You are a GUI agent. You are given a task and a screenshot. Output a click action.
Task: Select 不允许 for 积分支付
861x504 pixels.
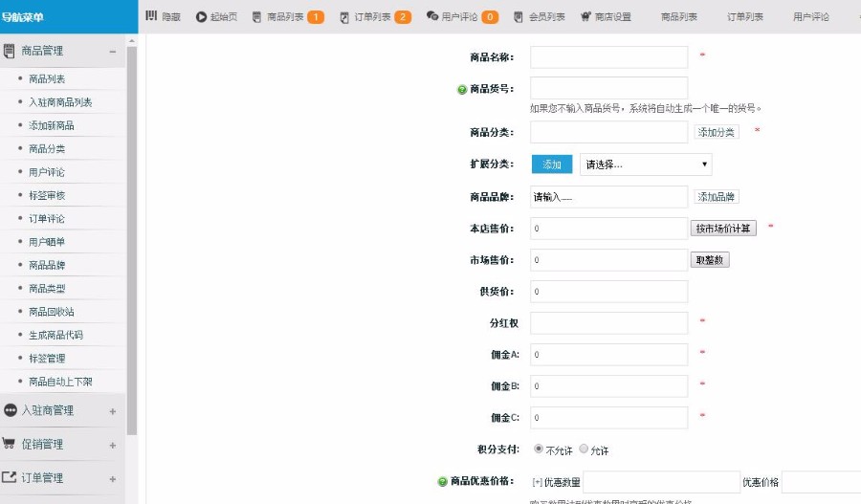coord(538,449)
